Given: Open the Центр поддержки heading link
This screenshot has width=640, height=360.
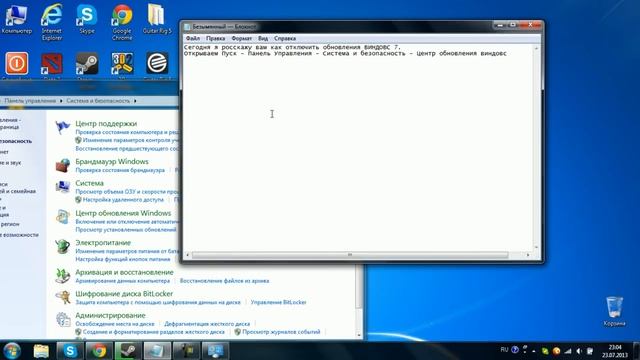Looking at the screenshot, I should [x=106, y=124].
